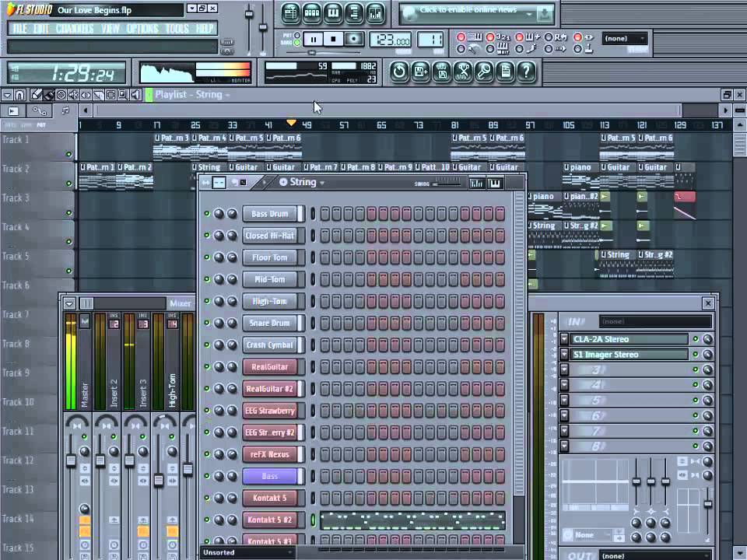Open Playlist - String title dropdown
This screenshot has height=560, width=747.
[192, 94]
